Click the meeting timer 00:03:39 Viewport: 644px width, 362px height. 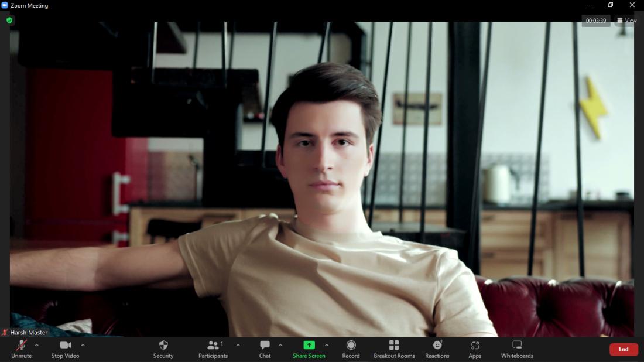point(596,21)
